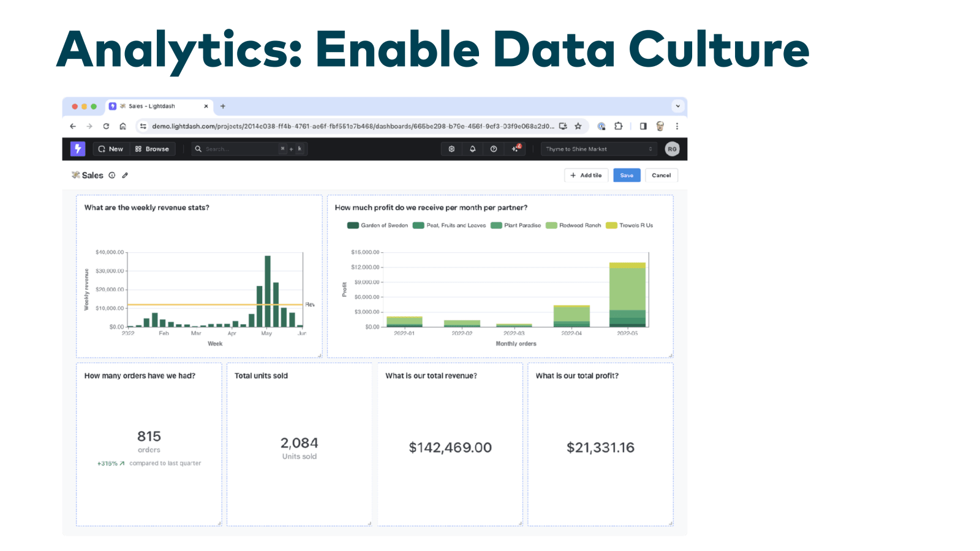The width and height of the screenshot is (980, 551).
Task: Click the info icon beside Sales
Action: (112, 175)
